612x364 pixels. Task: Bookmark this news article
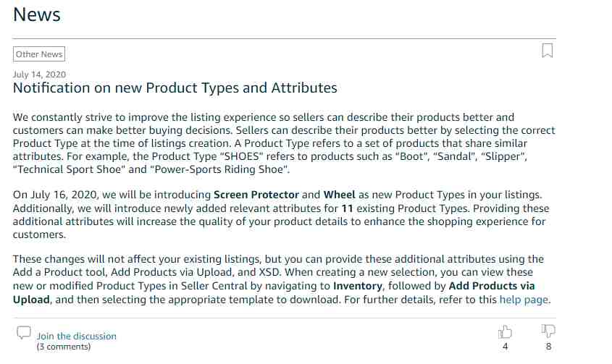(x=548, y=51)
